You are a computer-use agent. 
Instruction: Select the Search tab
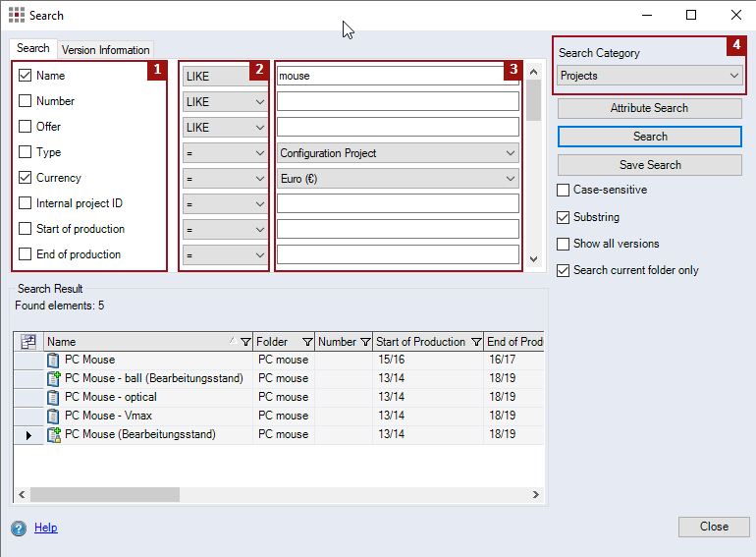point(32,48)
